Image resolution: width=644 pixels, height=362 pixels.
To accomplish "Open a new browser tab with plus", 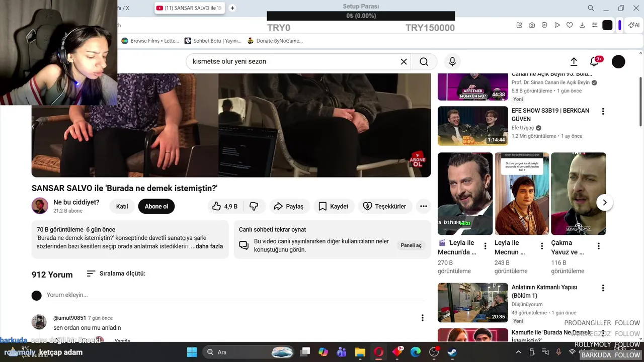I will pyautogui.click(x=232, y=8).
